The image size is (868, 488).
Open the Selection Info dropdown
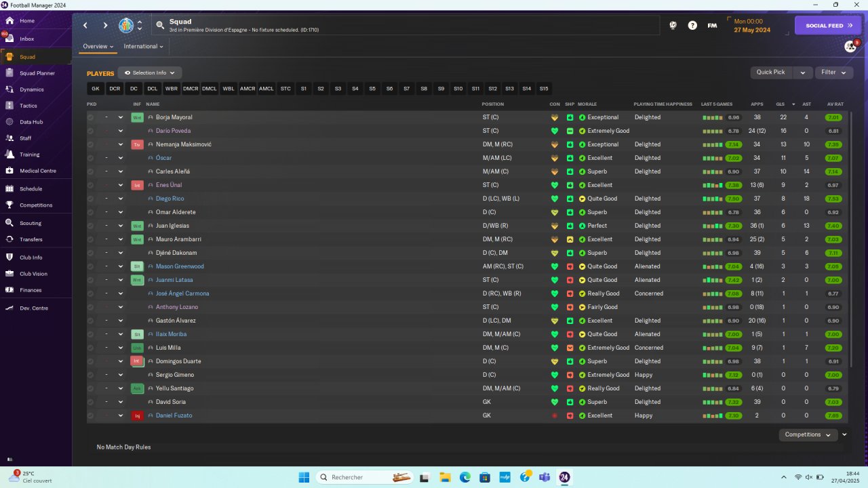coord(150,73)
